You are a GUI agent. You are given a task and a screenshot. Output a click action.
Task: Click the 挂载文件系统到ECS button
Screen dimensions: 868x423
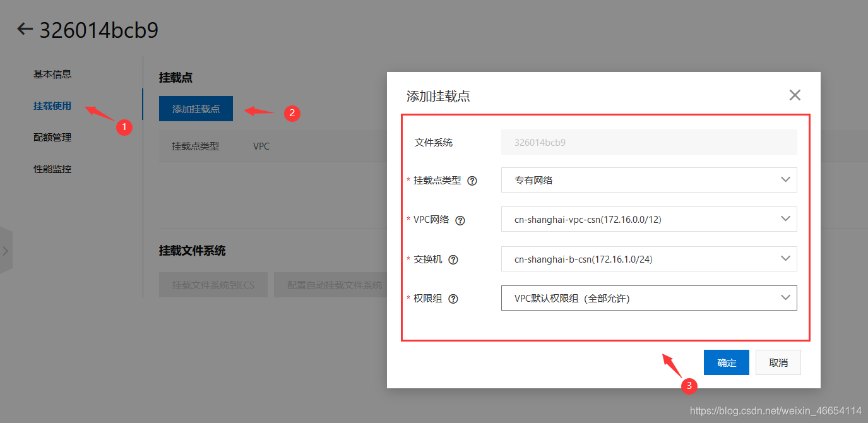(x=213, y=285)
